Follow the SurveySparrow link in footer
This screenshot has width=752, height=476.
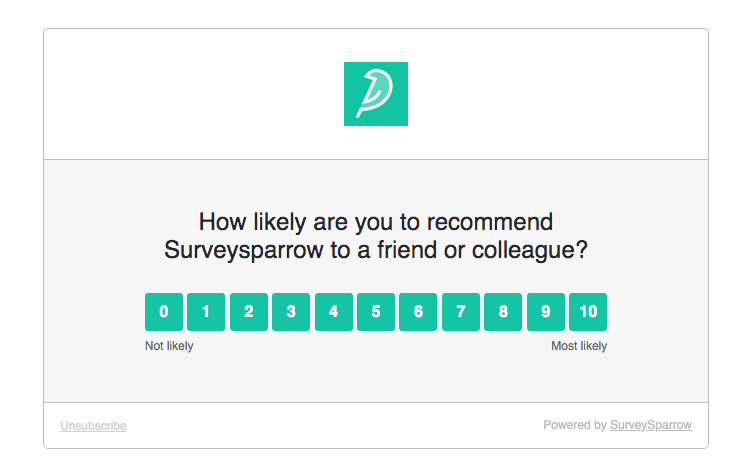(650, 425)
